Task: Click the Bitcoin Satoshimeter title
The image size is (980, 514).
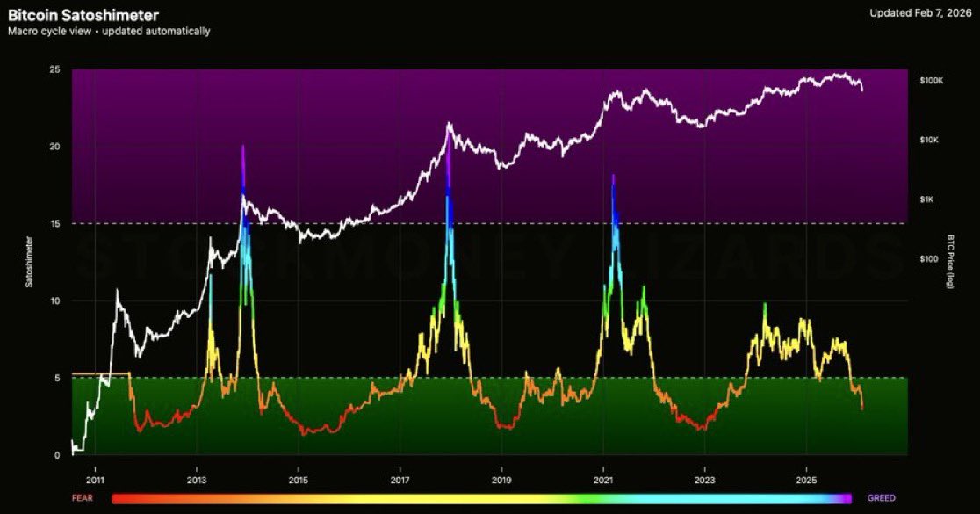Action: point(83,15)
